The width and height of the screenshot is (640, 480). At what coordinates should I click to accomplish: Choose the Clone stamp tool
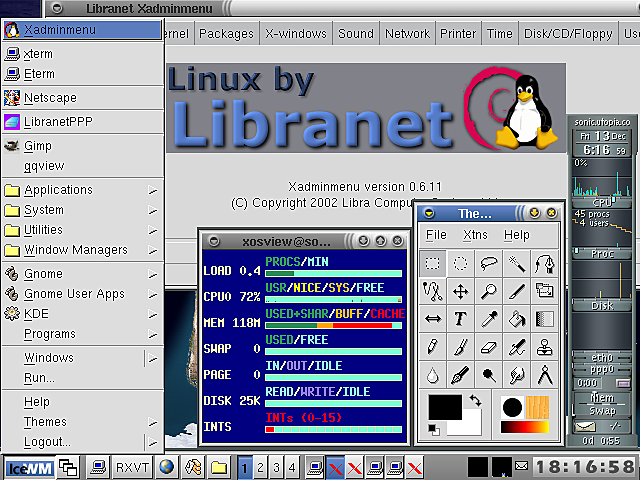click(544, 347)
